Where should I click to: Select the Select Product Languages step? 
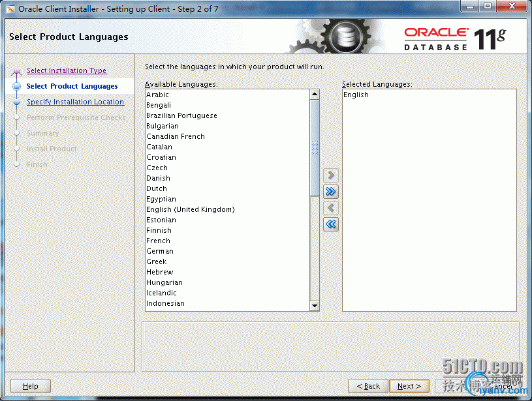[x=72, y=86]
